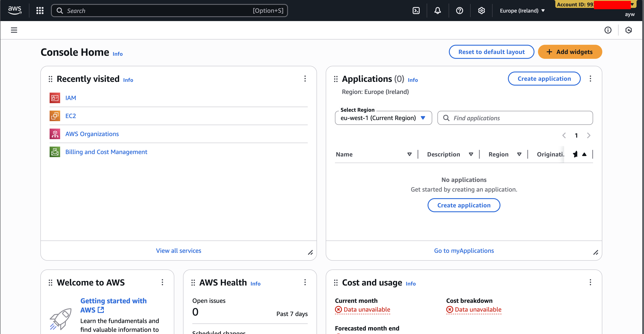Open the eu-west-1 Select Region dropdown
The image size is (644, 334).
383,118
